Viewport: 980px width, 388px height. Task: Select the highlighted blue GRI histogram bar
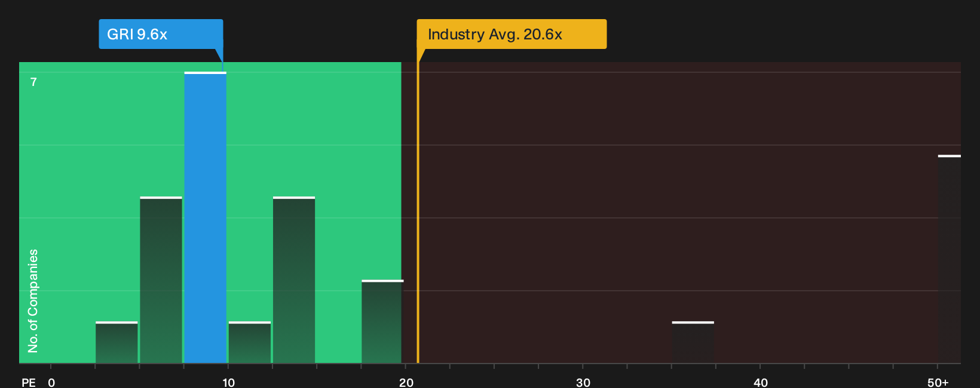click(206, 217)
